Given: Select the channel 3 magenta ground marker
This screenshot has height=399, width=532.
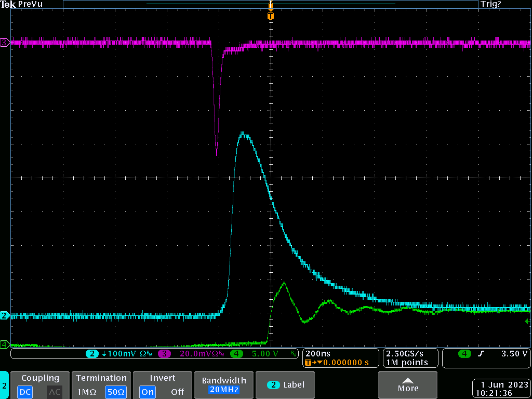Looking at the screenshot, I should [x=5, y=42].
